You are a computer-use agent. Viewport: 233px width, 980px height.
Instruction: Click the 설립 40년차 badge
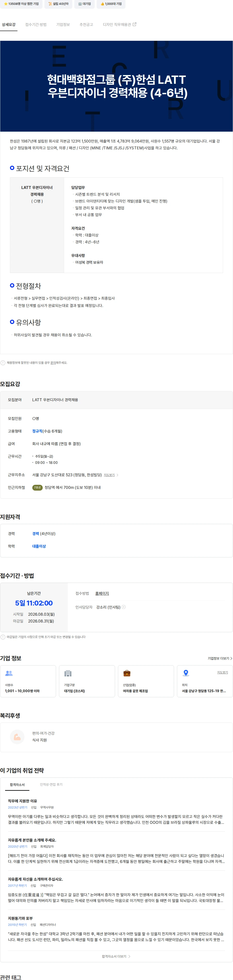58,4
